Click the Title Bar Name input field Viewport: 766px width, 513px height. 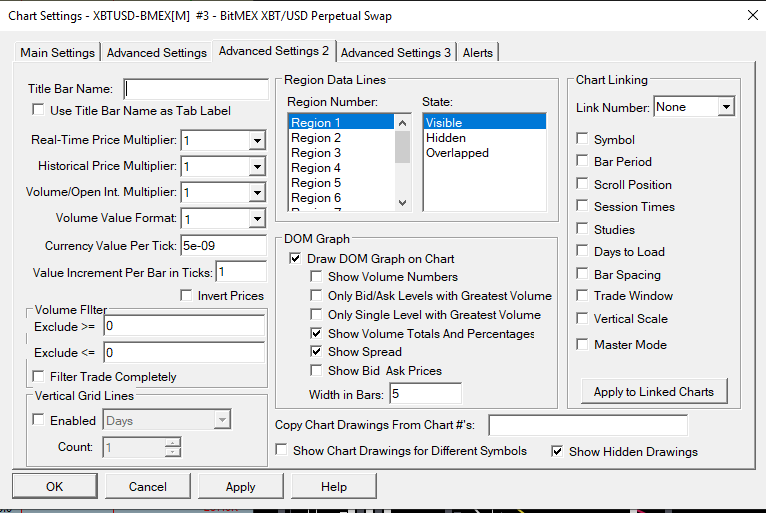click(x=196, y=89)
